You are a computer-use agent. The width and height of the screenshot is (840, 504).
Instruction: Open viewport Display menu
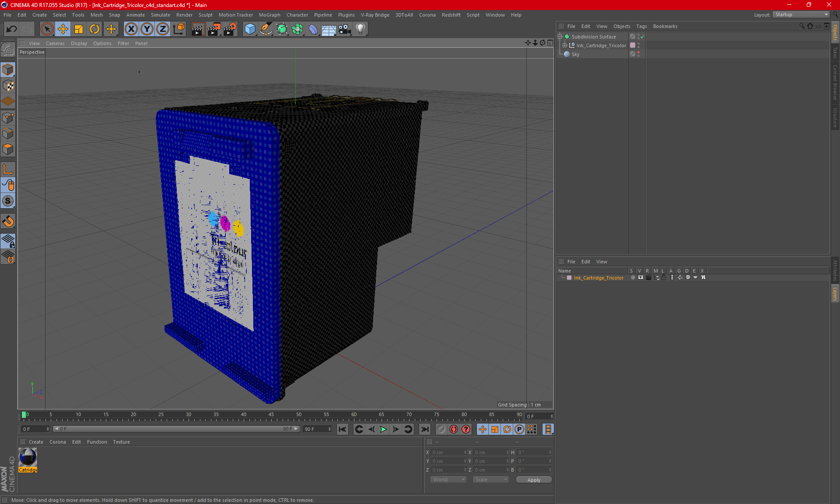[79, 43]
